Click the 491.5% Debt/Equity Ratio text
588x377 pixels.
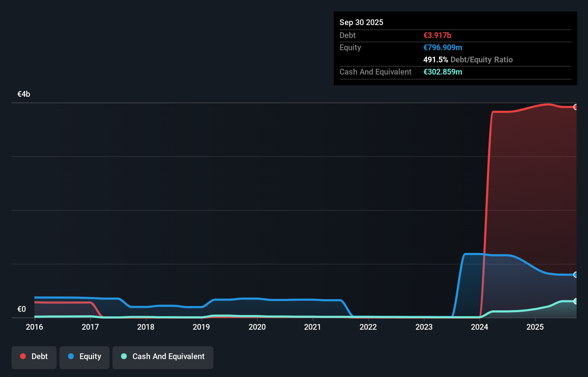pyautogui.click(x=468, y=59)
